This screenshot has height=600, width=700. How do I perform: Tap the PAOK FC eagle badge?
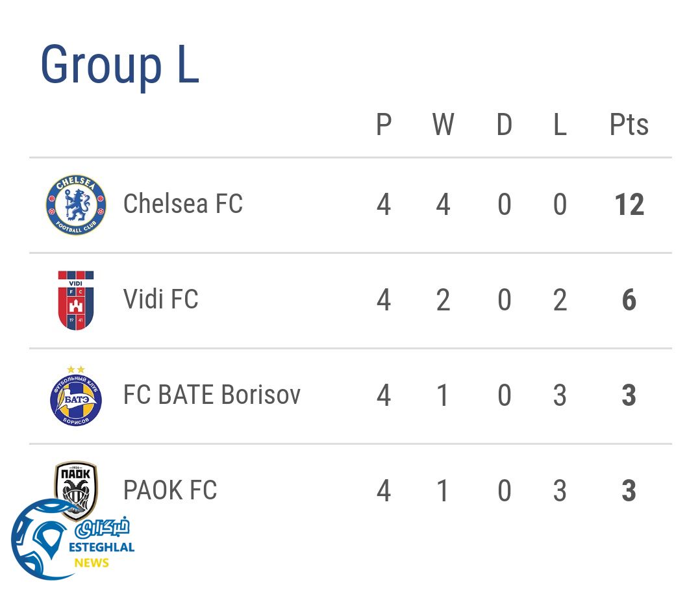point(76,487)
